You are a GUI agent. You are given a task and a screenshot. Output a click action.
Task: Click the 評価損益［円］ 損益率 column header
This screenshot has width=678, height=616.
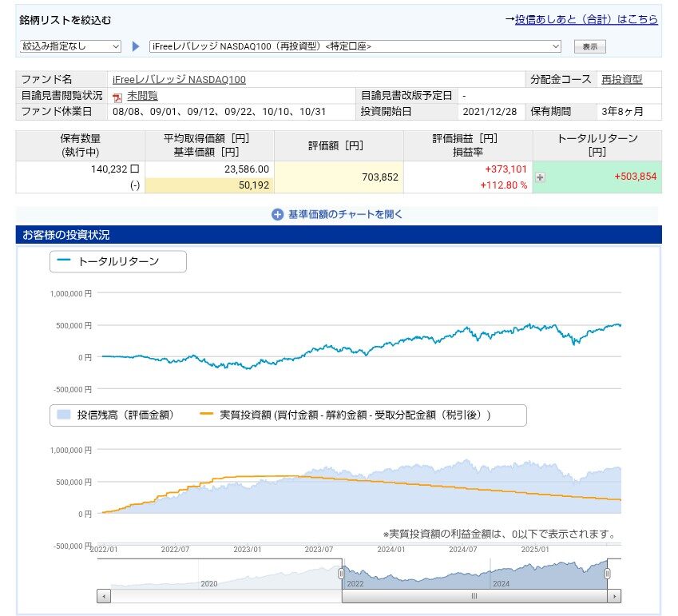pyautogui.click(x=468, y=145)
